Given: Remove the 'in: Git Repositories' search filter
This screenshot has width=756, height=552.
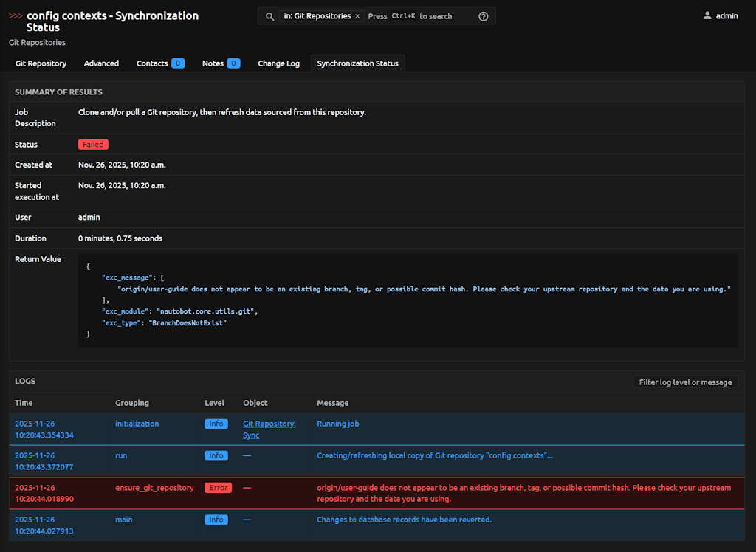Looking at the screenshot, I should [x=357, y=16].
